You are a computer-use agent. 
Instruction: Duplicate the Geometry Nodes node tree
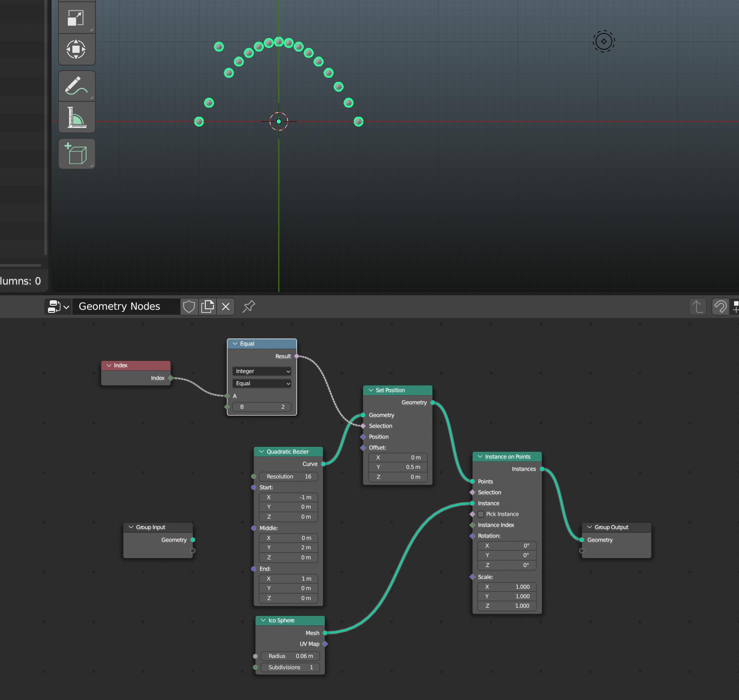point(208,307)
